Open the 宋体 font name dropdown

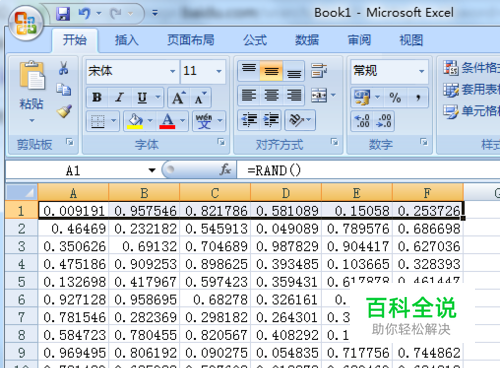point(172,71)
